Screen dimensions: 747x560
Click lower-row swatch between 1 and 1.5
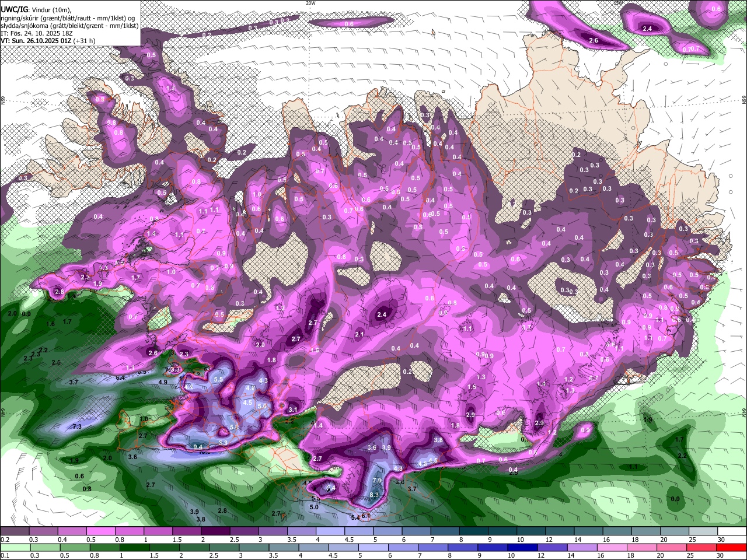click(134, 547)
